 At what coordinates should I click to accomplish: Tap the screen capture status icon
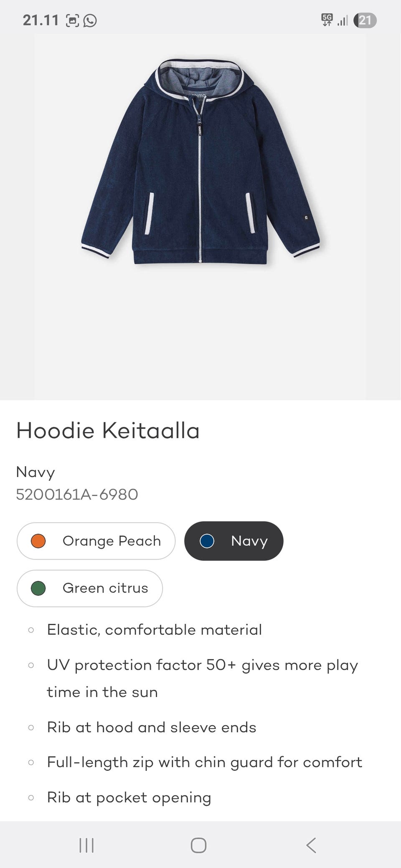[x=73, y=20]
